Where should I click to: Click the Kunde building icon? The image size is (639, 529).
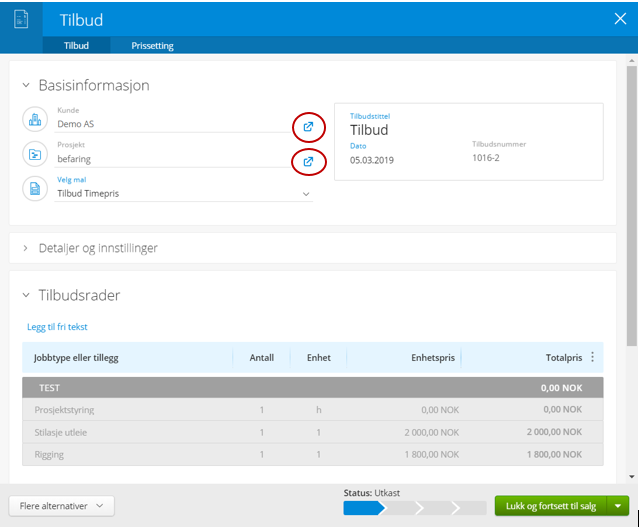coord(35,119)
